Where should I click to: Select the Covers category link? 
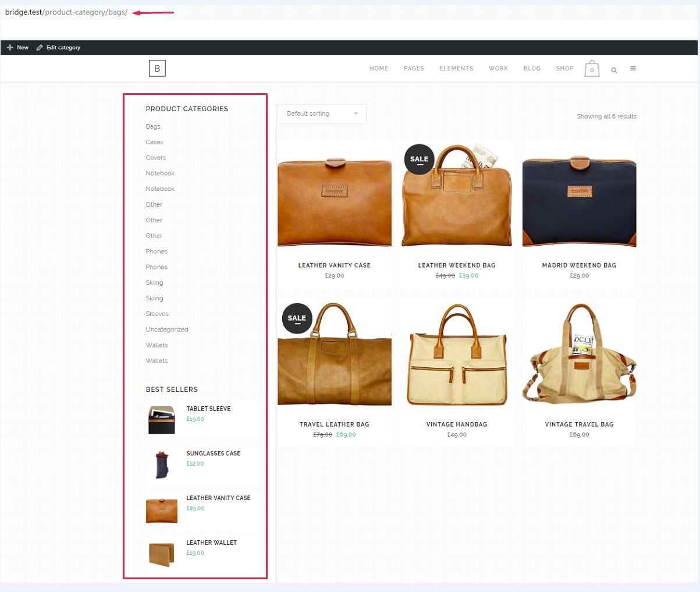155,158
